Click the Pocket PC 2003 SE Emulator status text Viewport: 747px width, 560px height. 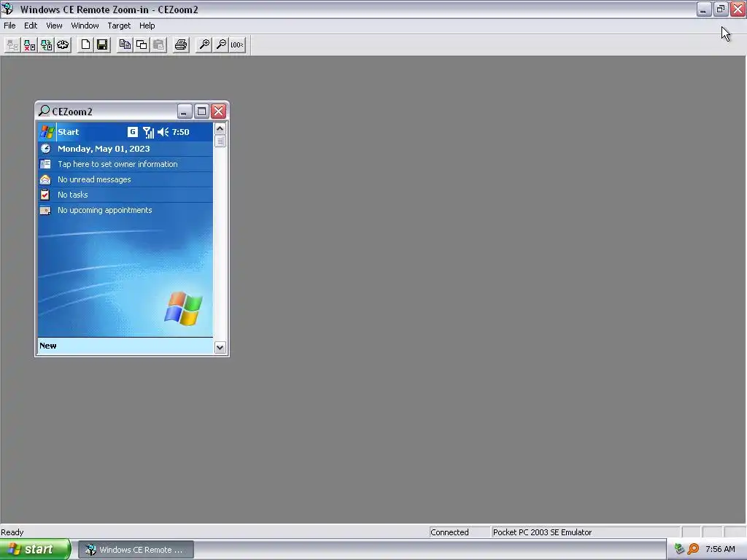pyautogui.click(x=542, y=532)
